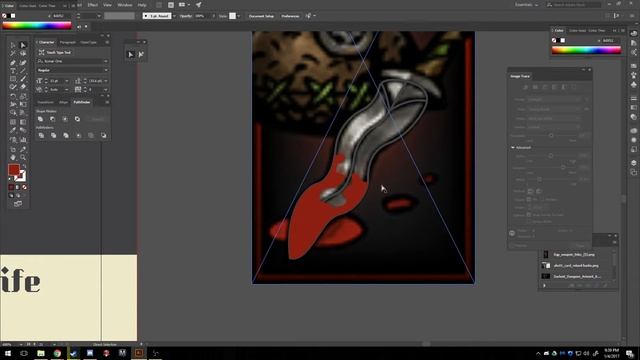Click the Fill color box in the toolbar

[14, 170]
